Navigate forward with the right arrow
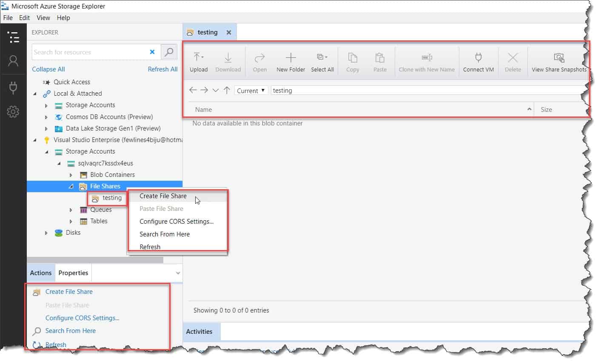This screenshot has height=364, width=601. click(204, 90)
